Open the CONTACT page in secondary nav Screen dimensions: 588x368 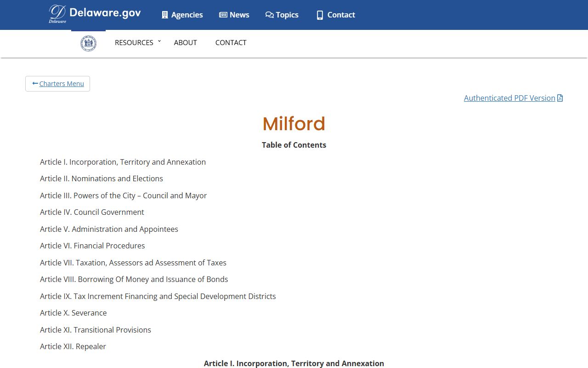pyautogui.click(x=231, y=42)
